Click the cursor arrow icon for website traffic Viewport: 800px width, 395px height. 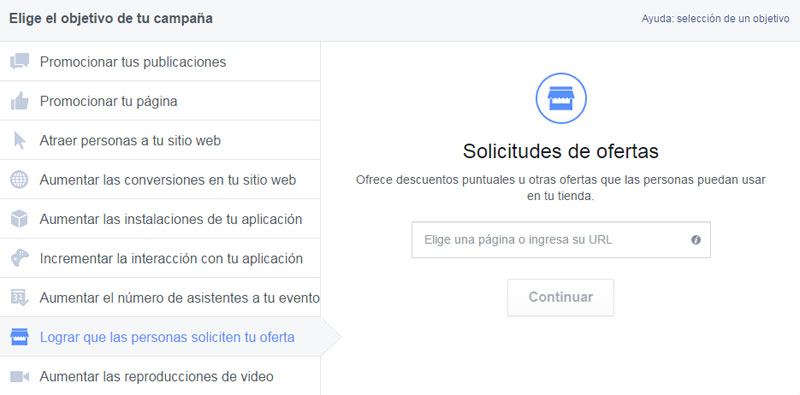19,140
